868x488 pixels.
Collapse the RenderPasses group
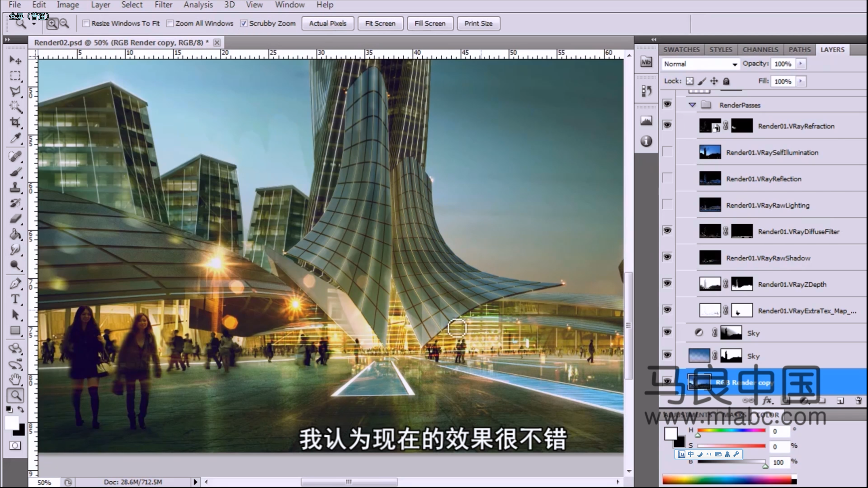tap(692, 105)
